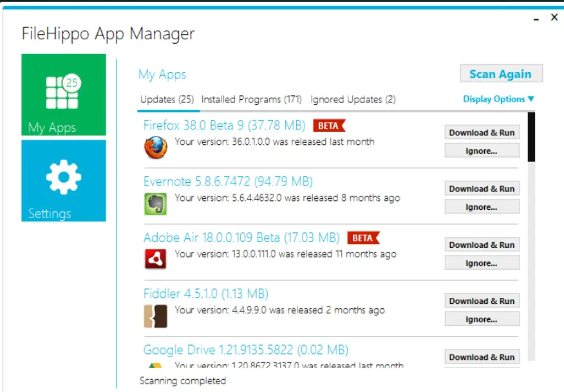This screenshot has height=392, width=564.
Task: Expand the Display Options dropdown
Action: 498,99
